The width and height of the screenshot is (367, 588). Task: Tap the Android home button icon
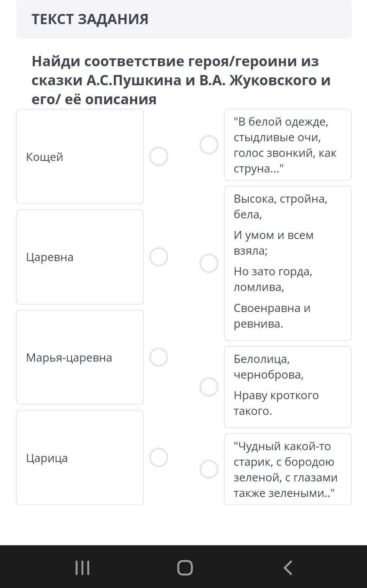(185, 568)
